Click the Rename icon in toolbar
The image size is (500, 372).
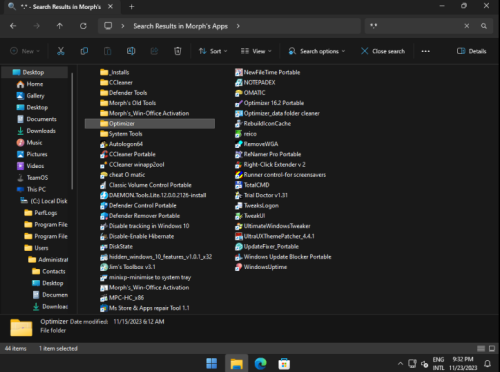tap(131, 51)
